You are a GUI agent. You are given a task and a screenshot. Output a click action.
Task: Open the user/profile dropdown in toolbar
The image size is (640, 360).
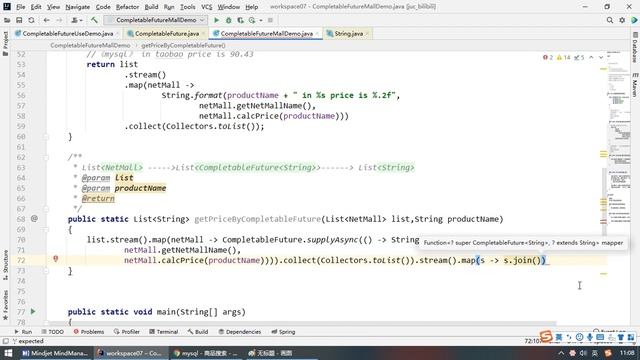(77, 20)
